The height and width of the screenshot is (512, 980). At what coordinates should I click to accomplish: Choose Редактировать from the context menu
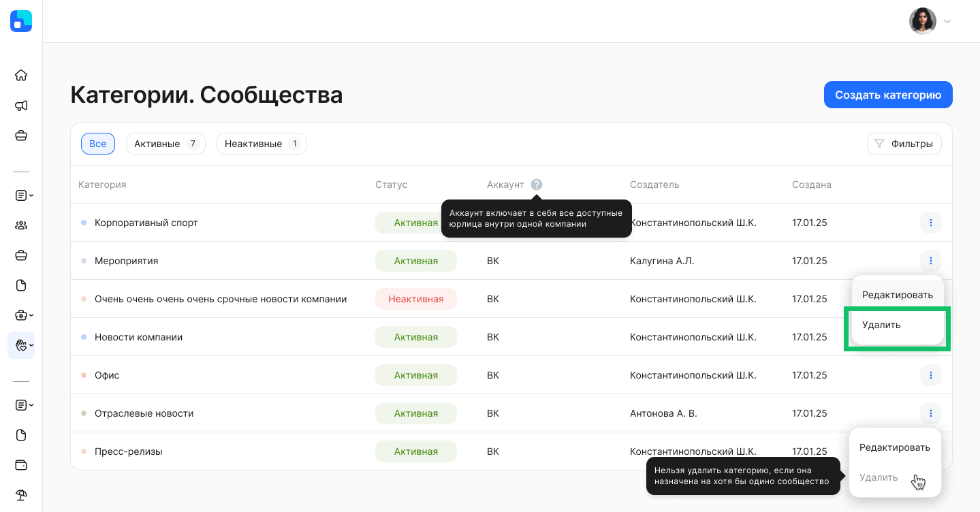[898, 294]
